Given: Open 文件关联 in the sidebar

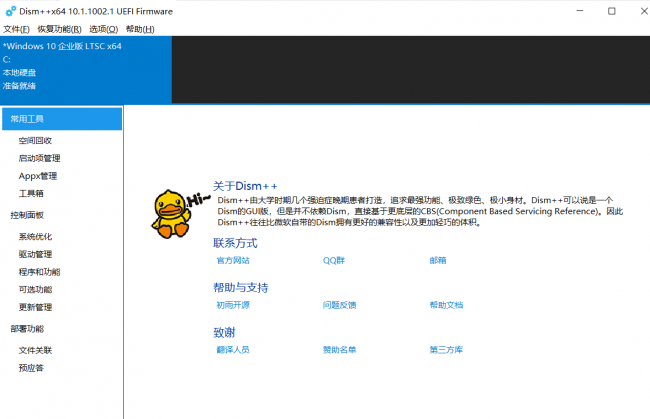Looking at the screenshot, I should pos(35,350).
